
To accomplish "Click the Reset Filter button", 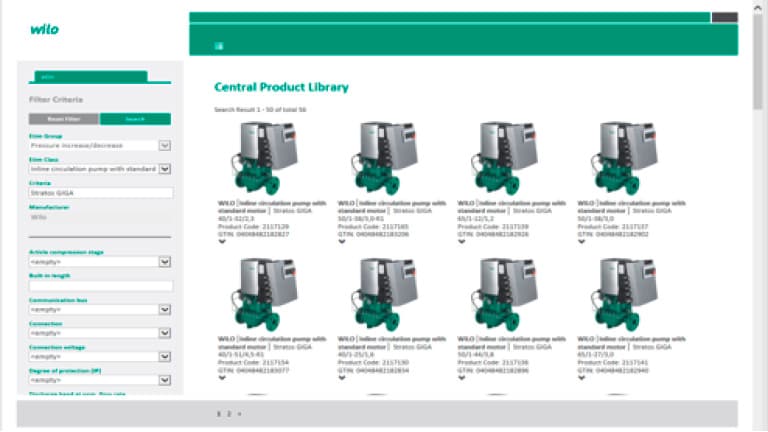I will tap(64, 119).
